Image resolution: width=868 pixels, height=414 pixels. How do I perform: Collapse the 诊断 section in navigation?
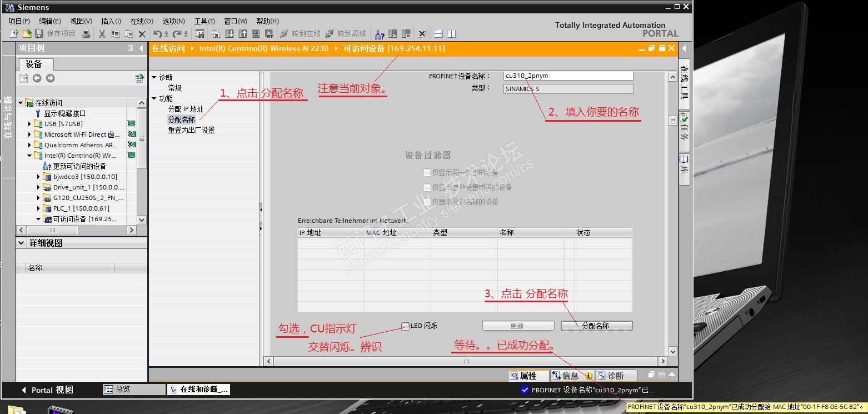point(154,77)
